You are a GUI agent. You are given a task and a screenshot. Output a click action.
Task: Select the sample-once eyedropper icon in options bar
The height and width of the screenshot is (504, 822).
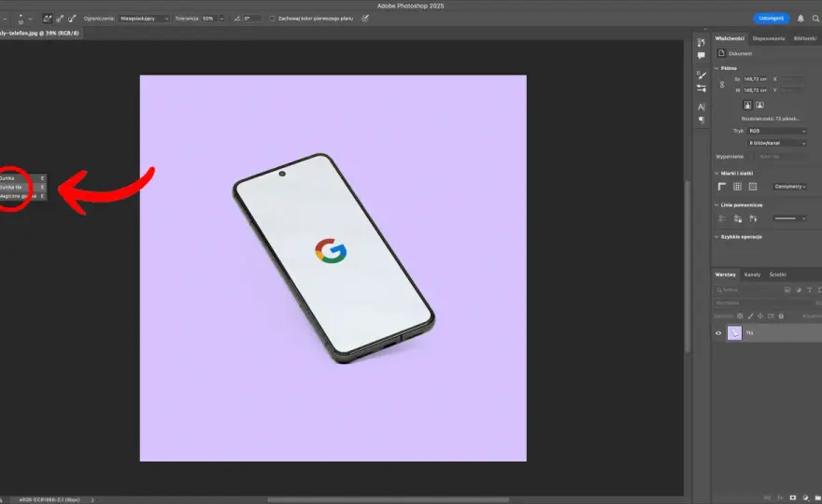[60, 19]
